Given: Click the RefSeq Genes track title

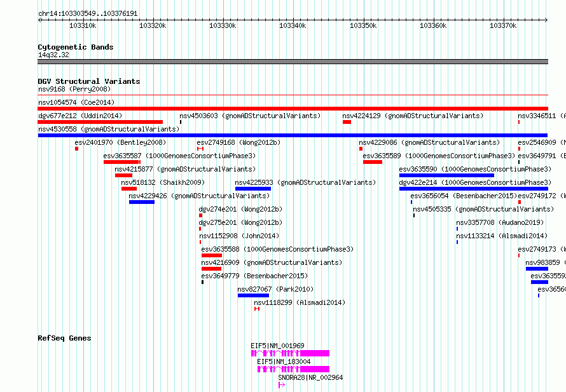Looking at the screenshot, I should click(x=64, y=338).
